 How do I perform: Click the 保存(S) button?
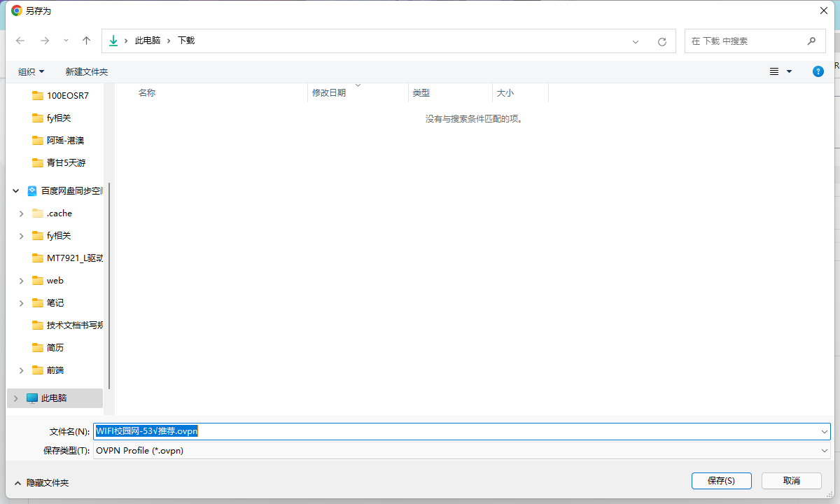tap(721, 481)
